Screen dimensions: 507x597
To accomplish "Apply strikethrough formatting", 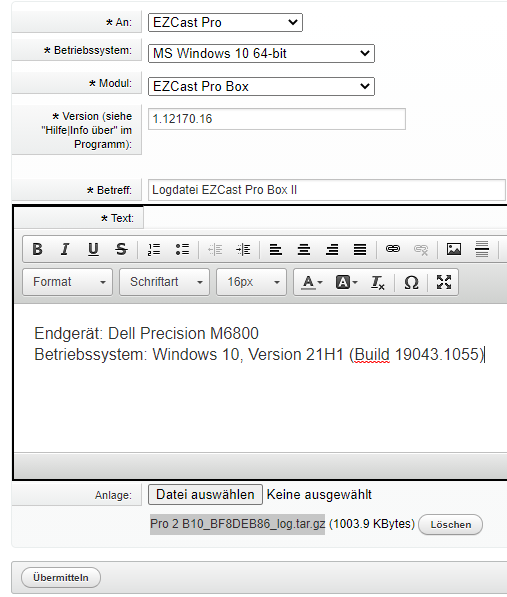I will tap(121, 249).
